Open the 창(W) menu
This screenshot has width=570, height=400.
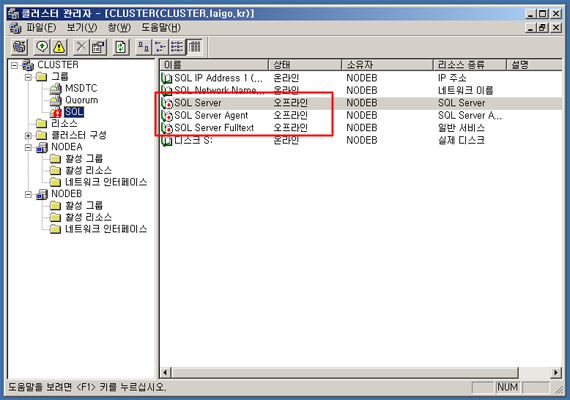(119, 28)
